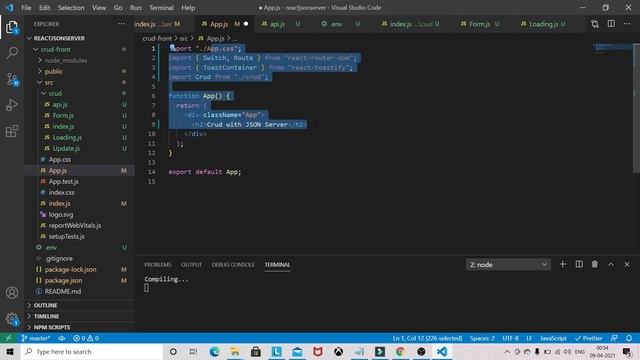The height and width of the screenshot is (360, 640).
Task: Click the editor vertical scrollbar
Action: point(637,108)
